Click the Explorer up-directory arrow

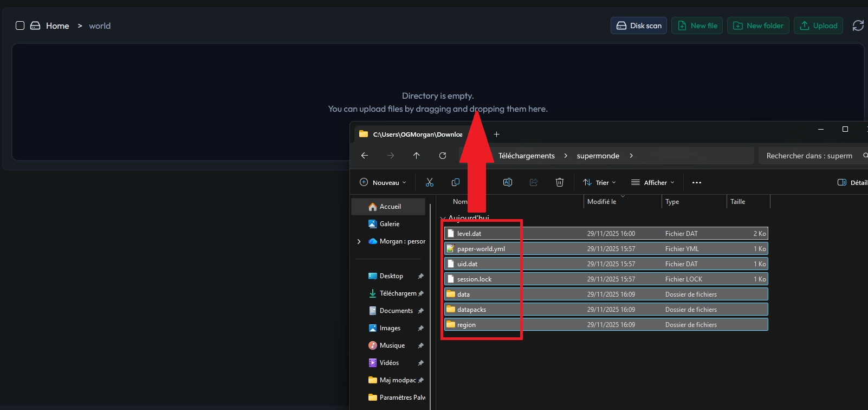(416, 156)
